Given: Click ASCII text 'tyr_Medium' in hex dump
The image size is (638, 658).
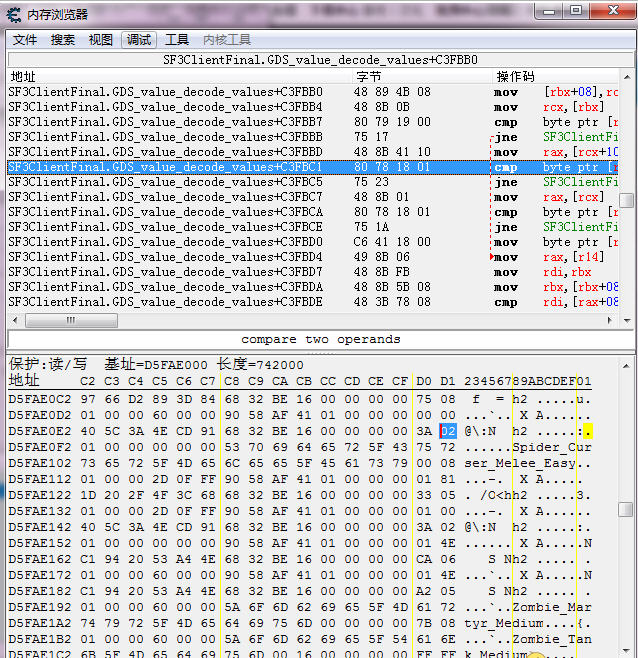Looking at the screenshot, I should (x=504, y=623).
